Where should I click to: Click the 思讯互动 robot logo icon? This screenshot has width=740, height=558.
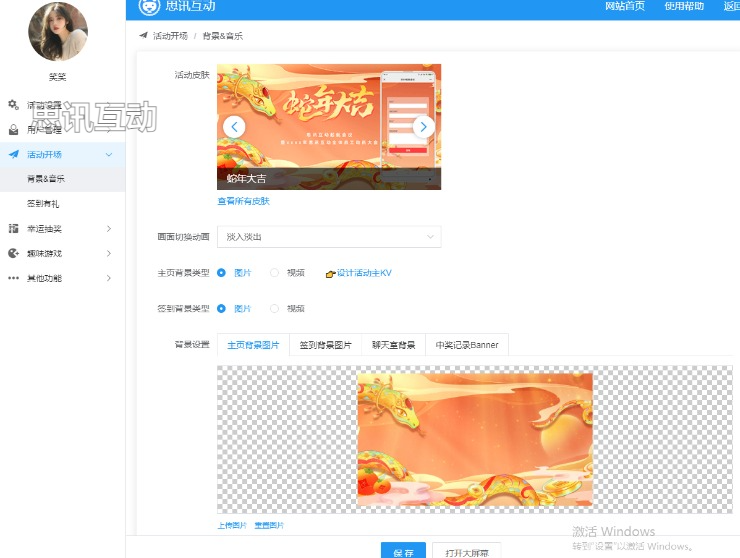pos(149,7)
